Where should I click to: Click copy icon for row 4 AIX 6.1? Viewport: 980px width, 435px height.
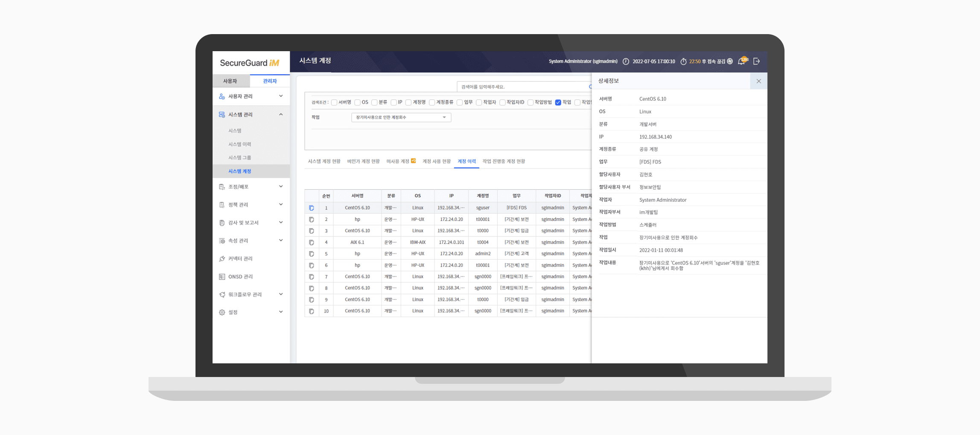pyautogui.click(x=312, y=243)
